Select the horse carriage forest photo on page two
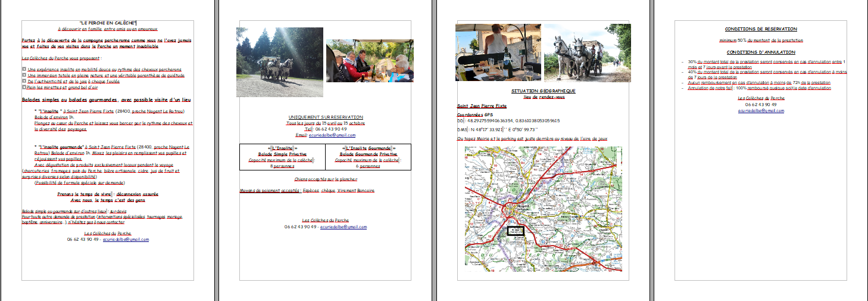Viewport: 868px width, 301px height. tap(279, 62)
